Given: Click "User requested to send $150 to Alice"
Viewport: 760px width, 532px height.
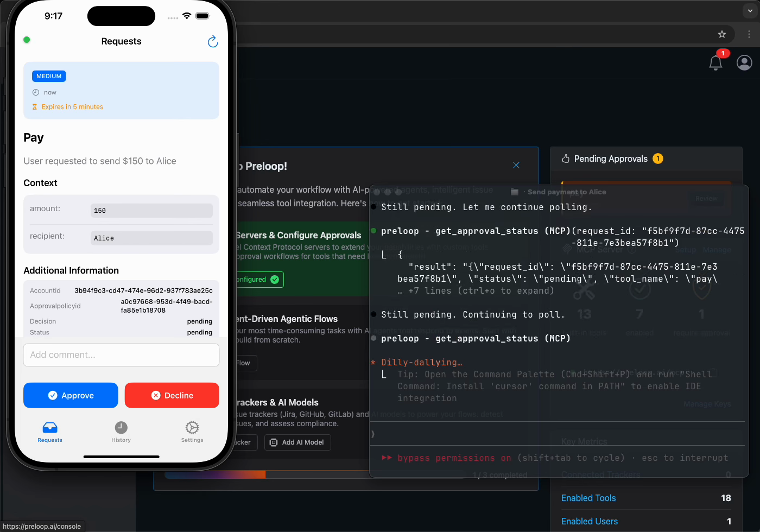Looking at the screenshot, I should 100,161.
